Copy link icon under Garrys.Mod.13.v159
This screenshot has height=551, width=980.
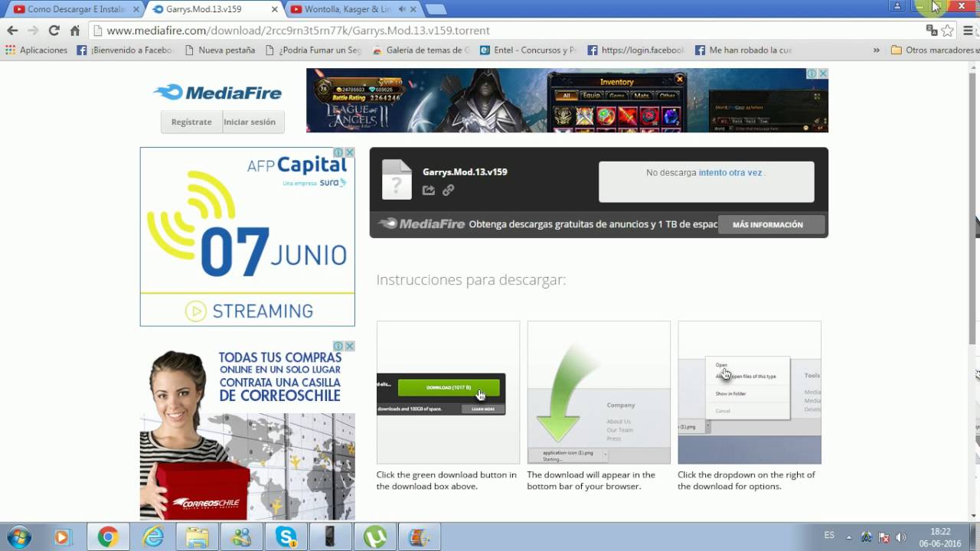click(449, 190)
